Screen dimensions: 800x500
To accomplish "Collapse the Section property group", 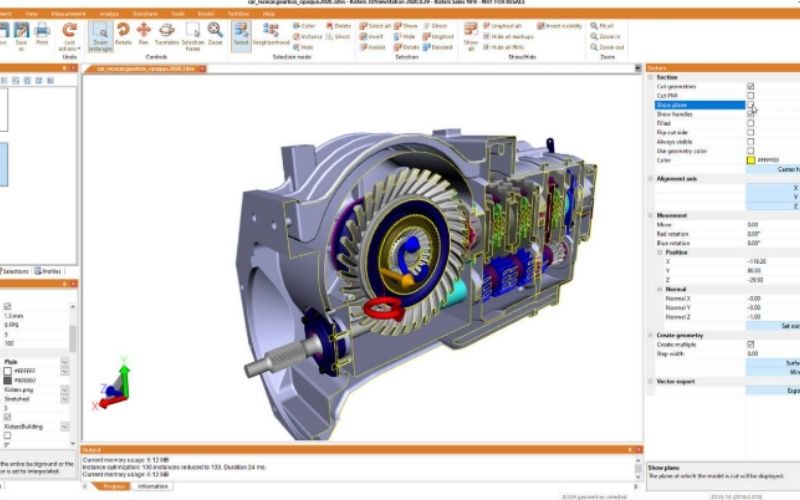I will (x=651, y=77).
